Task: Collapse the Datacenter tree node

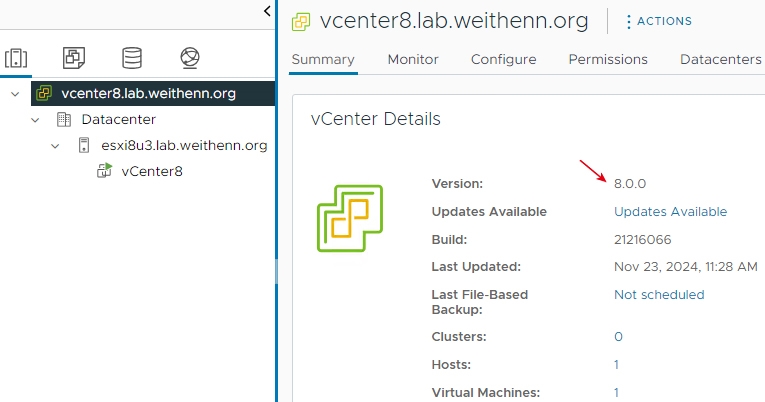Action: click(x=35, y=120)
